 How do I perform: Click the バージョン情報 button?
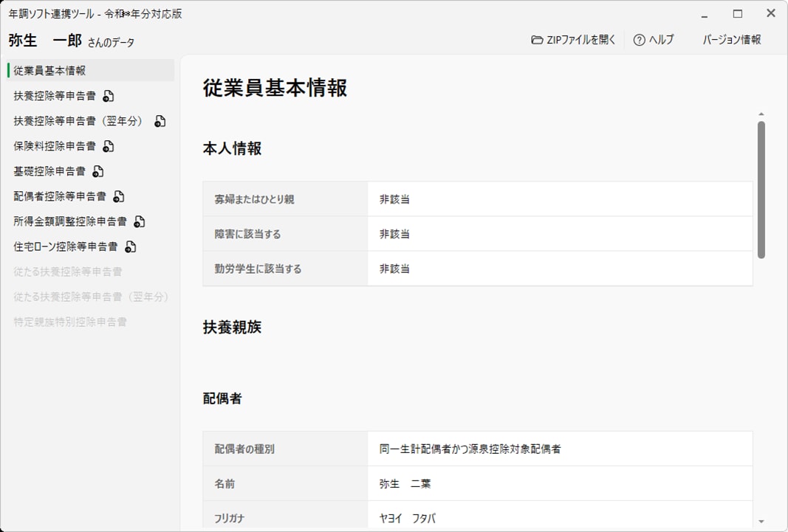tap(731, 40)
